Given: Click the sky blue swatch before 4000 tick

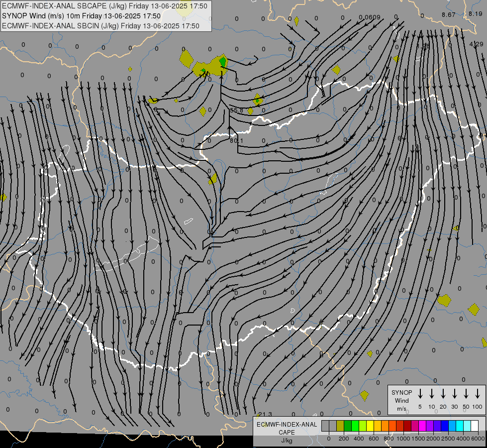Looking at the screenshot, I should tap(453, 426).
